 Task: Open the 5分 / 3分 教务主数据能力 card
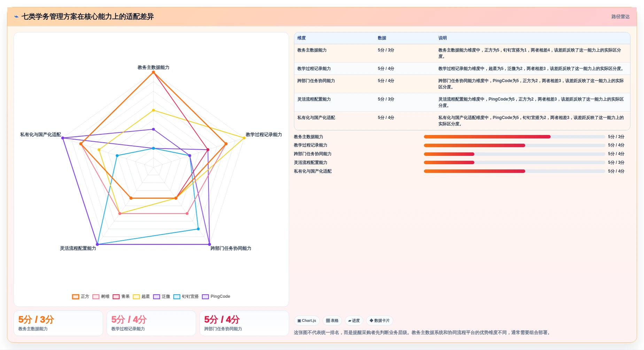pyautogui.click(x=58, y=323)
